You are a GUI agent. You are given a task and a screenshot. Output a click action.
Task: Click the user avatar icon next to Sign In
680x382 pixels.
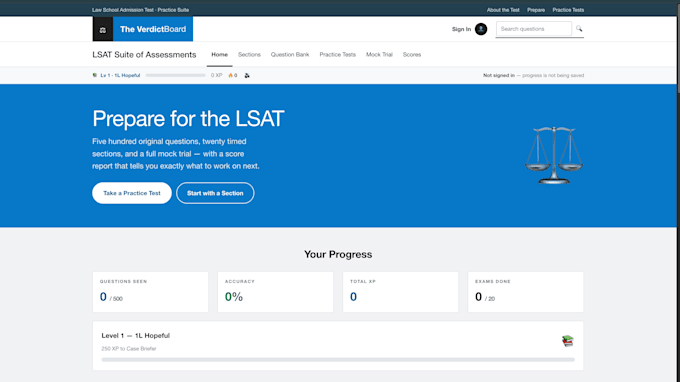point(481,29)
